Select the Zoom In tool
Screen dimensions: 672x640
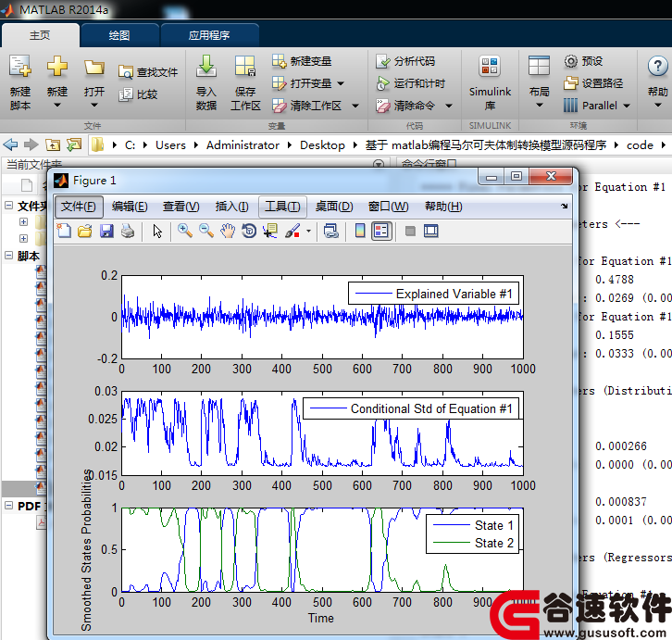pyautogui.click(x=185, y=232)
